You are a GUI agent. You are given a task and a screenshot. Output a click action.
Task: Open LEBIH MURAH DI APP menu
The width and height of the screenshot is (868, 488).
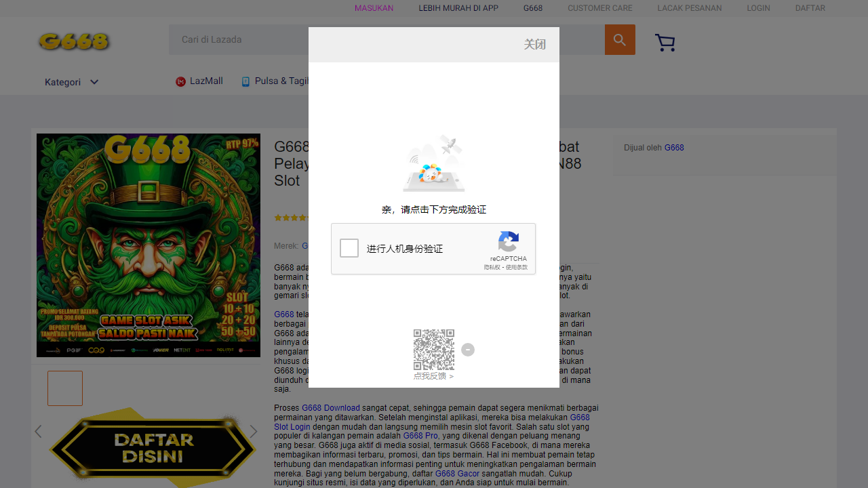(x=458, y=8)
